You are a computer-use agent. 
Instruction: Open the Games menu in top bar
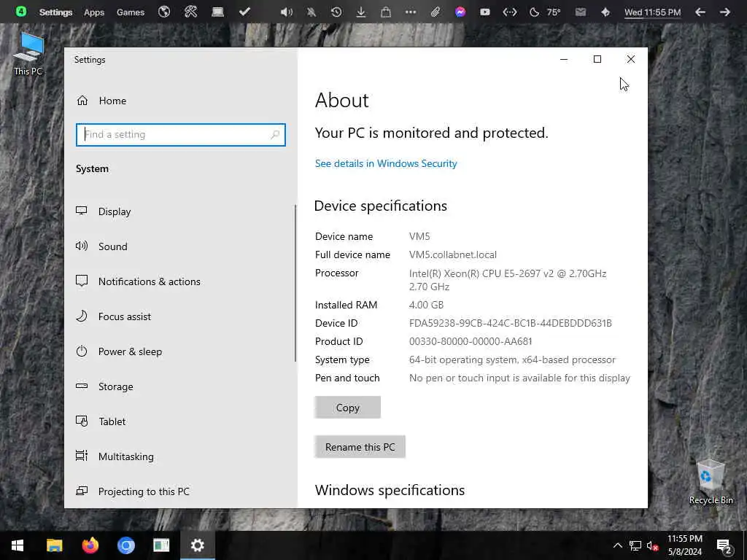click(x=131, y=12)
